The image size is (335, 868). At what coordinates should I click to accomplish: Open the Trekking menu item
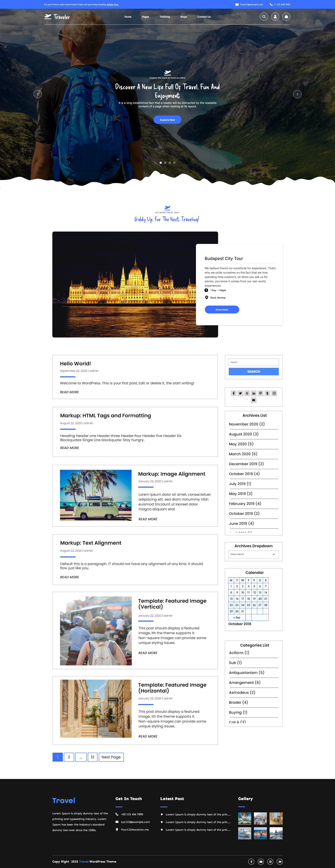click(165, 17)
